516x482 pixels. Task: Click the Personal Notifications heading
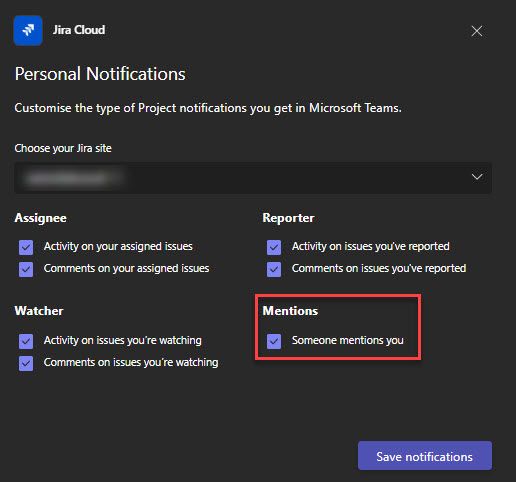coord(100,74)
